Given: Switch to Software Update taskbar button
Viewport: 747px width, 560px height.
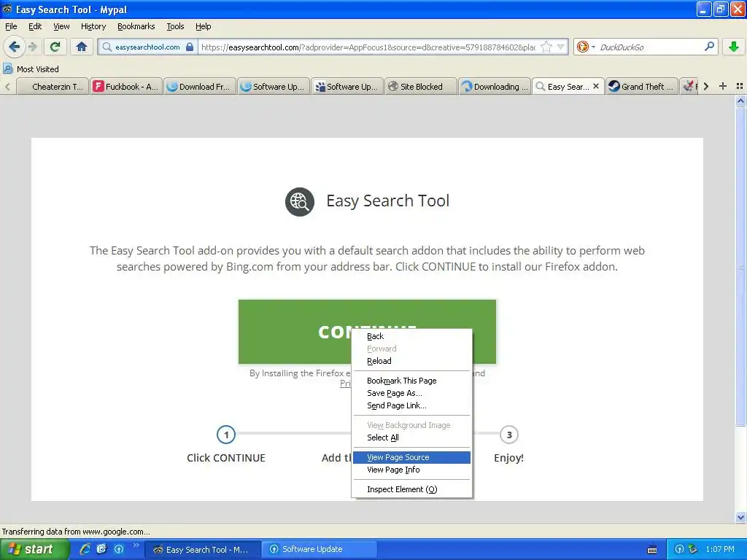Looking at the screenshot, I should (320, 550).
